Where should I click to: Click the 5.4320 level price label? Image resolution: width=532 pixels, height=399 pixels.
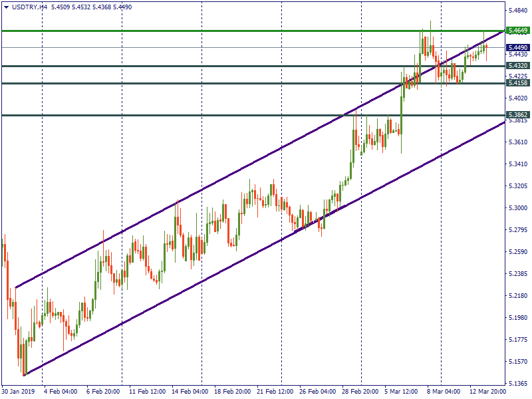[517, 66]
